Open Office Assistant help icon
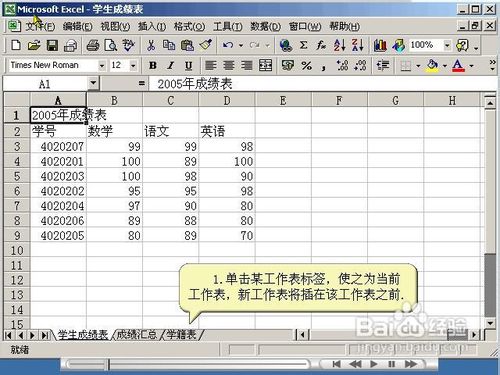Viewport: 500px width, 375px height. (463, 45)
